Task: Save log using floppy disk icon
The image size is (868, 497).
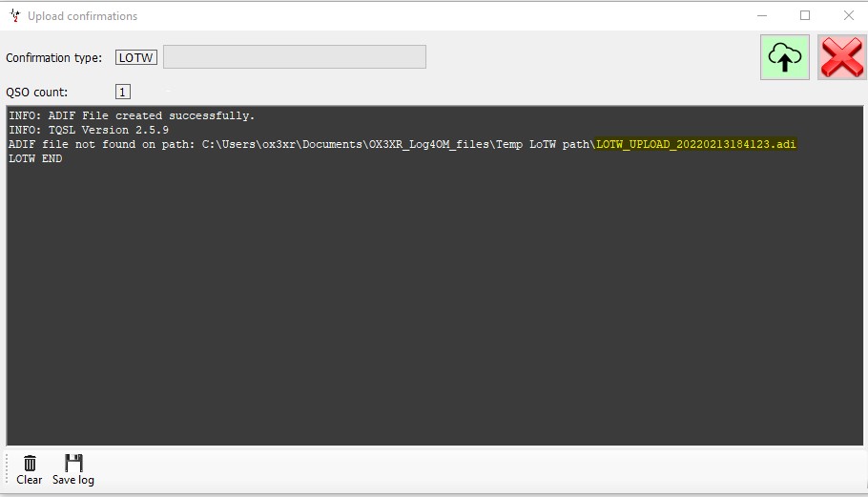Action: pos(73,470)
